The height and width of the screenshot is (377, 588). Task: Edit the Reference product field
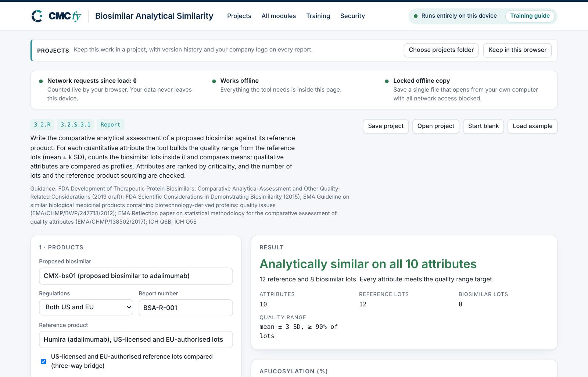coord(136,339)
